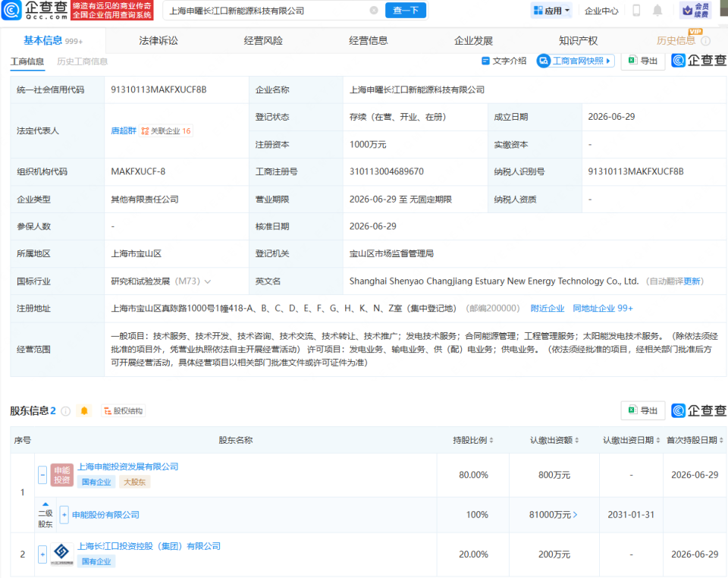Open 上海申能投资发展有限公司 link

[x=127, y=466]
